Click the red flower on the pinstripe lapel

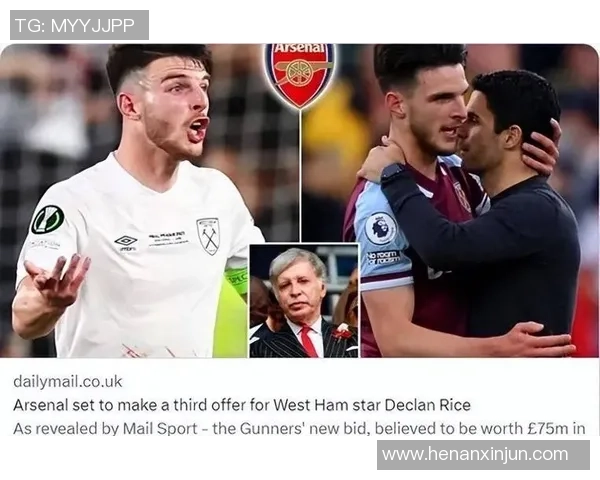click(342, 331)
